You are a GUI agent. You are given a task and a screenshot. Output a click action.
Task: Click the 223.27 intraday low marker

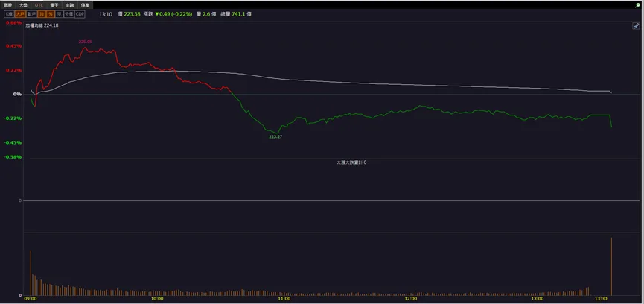pos(275,137)
